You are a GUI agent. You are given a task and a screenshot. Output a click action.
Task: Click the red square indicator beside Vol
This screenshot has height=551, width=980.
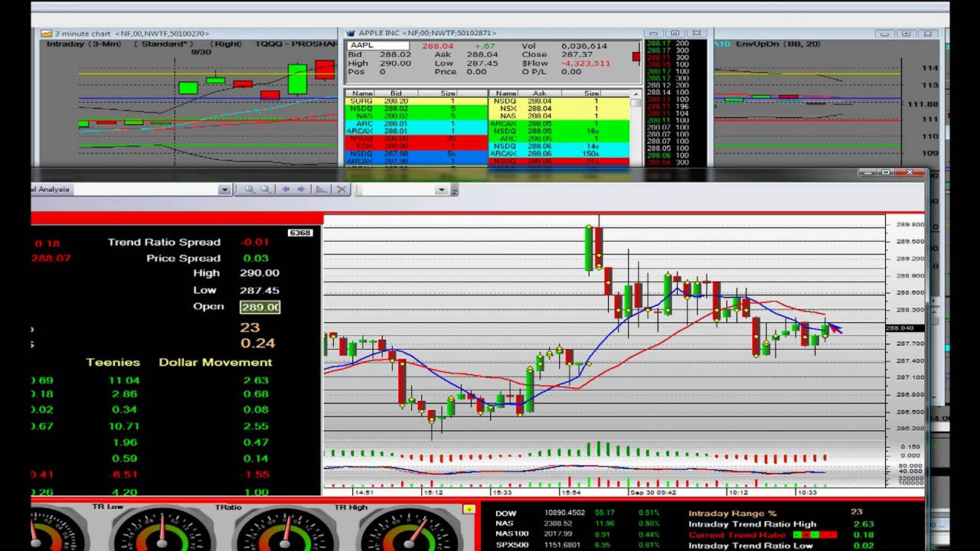pyautogui.click(x=635, y=57)
